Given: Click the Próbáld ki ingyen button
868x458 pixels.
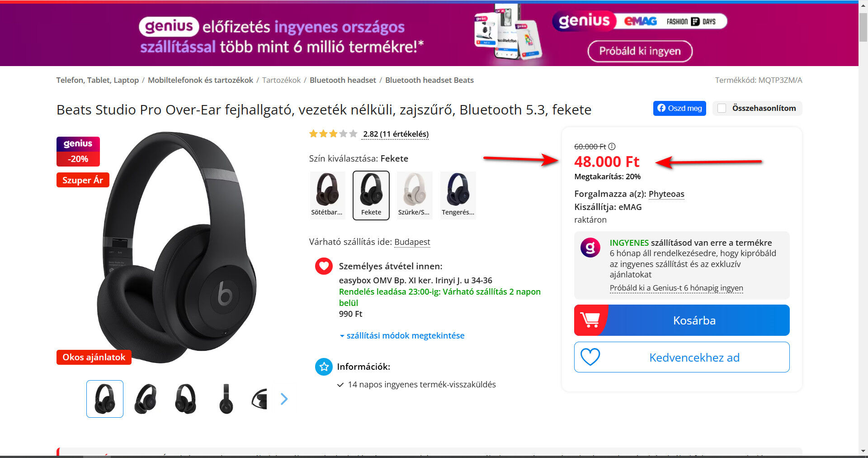Looking at the screenshot, I should (x=640, y=51).
